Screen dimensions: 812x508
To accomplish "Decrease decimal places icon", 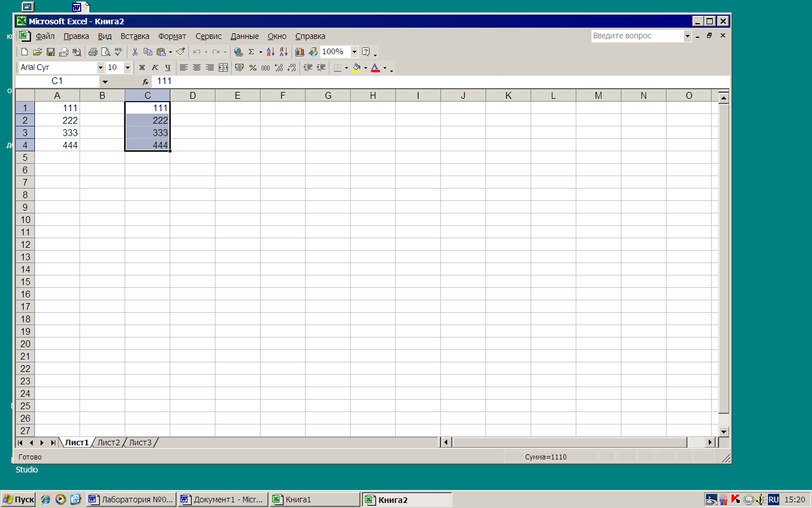I will pyautogui.click(x=292, y=68).
